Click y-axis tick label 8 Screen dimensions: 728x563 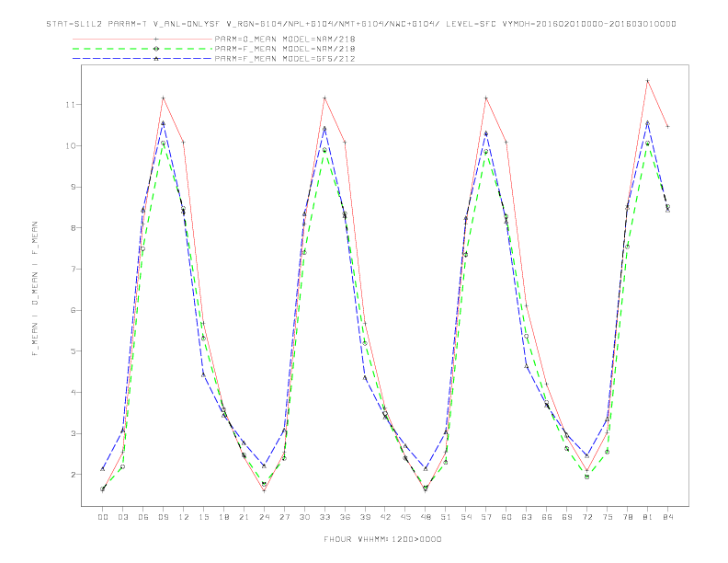(73, 228)
